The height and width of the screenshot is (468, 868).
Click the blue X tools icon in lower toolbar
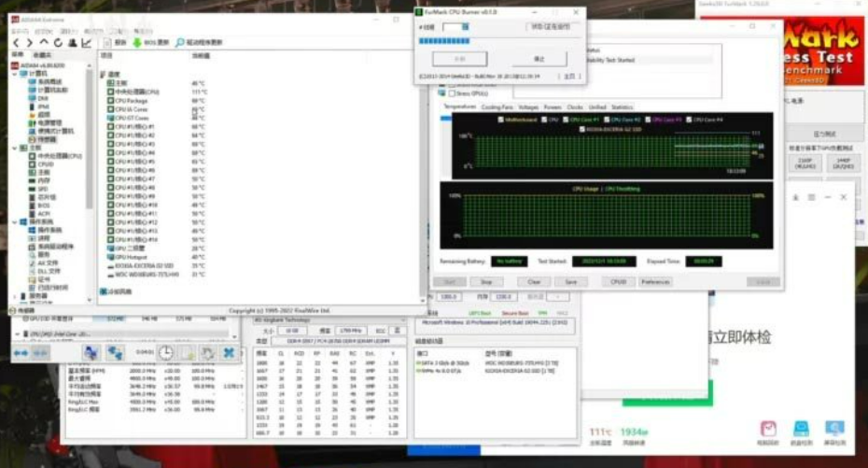pyautogui.click(x=229, y=352)
